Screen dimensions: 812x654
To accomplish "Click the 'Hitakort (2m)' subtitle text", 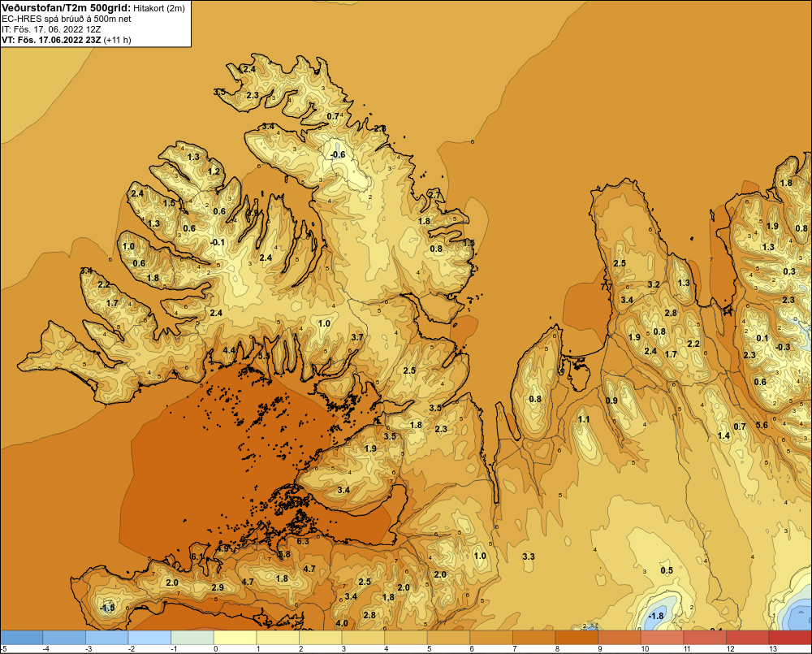I will click(x=158, y=8).
